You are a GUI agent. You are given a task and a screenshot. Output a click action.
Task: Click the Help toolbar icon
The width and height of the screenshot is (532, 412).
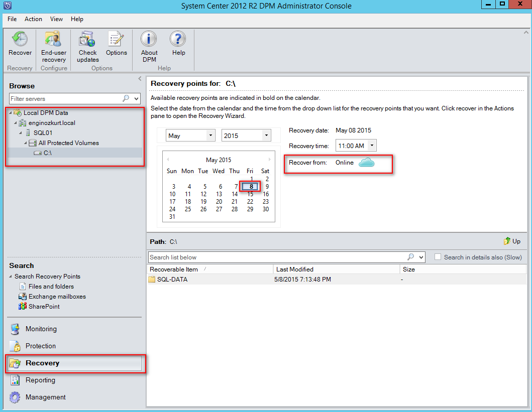[x=178, y=40]
